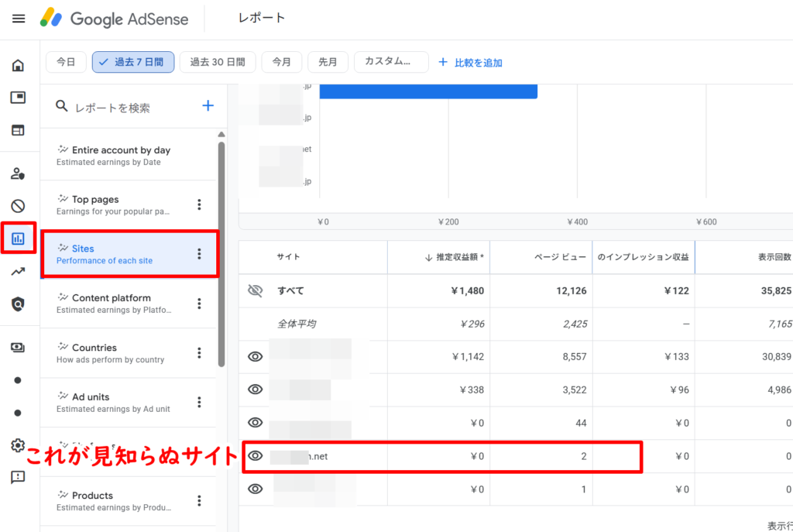The width and height of the screenshot is (793, 532).
Task: Open the navigation hamburger menu
Action: pos(19,19)
